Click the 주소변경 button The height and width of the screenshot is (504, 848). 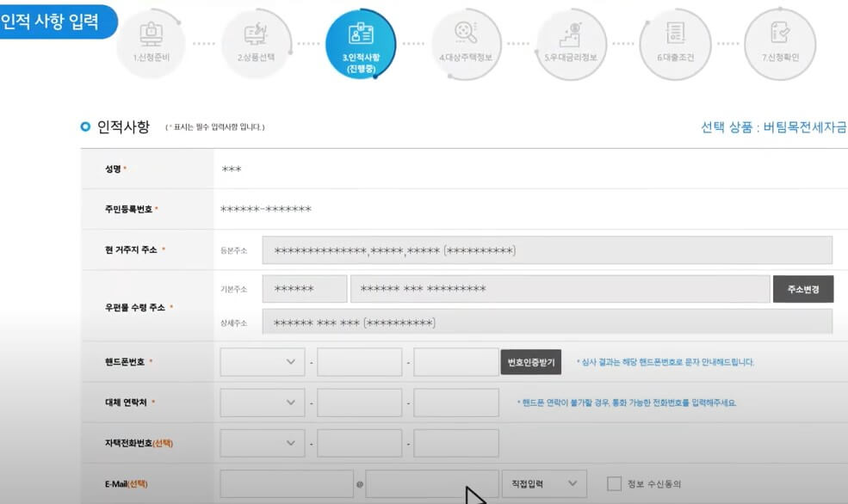(x=803, y=289)
